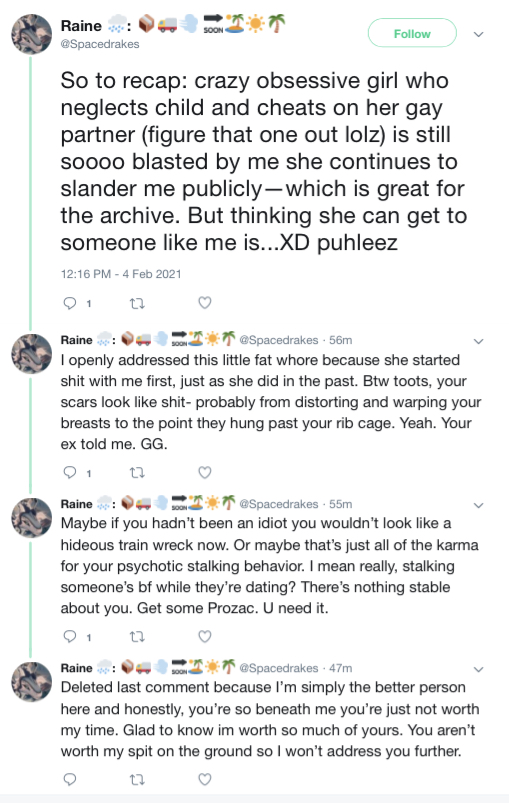Expand options on the 56m reply

coord(478,341)
